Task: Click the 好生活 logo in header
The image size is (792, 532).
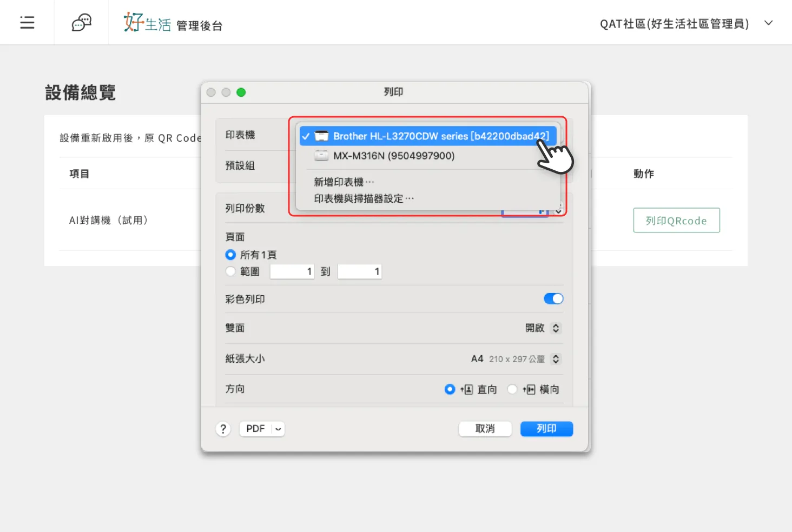Action: [x=147, y=23]
